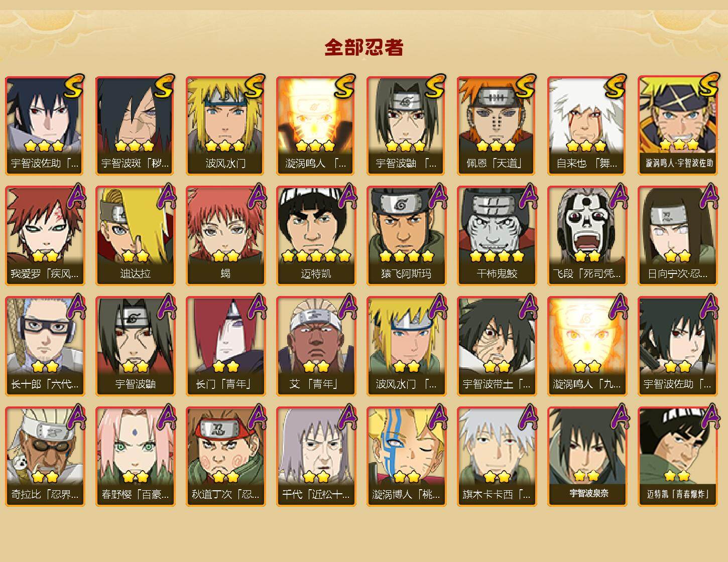The width and height of the screenshot is (728, 562).
Task: Click the S rank badge on 宇智波佐助 card
Action: point(74,86)
